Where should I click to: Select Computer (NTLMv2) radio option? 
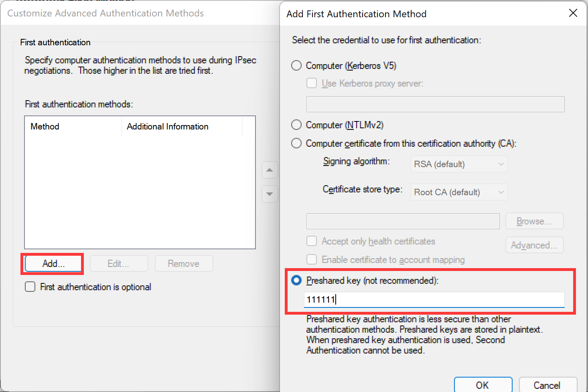(x=296, y=125)
